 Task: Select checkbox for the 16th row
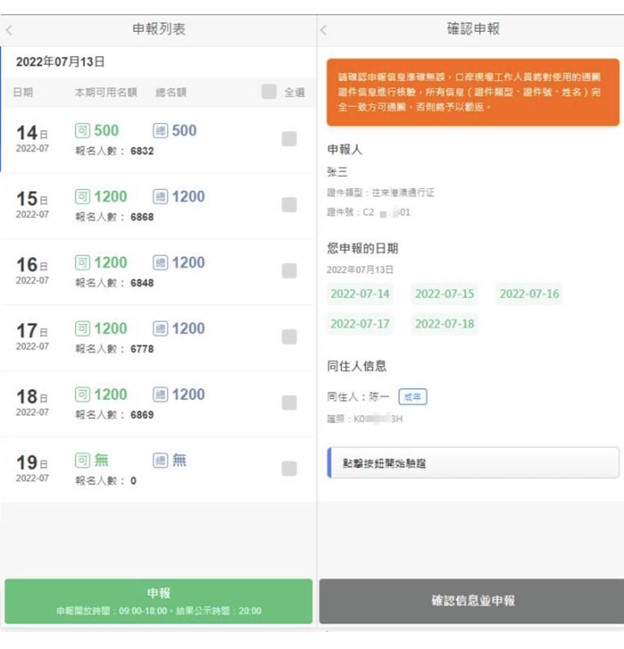289,271
